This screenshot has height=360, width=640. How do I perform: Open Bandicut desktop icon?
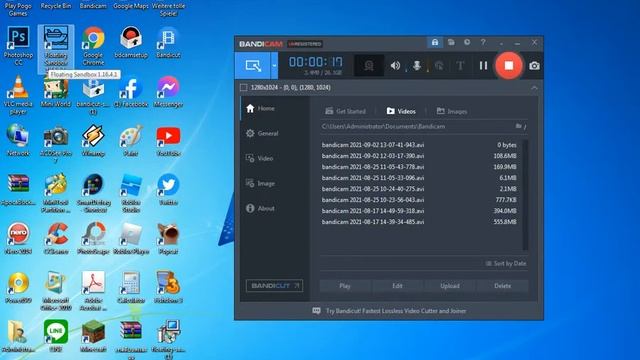pos(168,42)
